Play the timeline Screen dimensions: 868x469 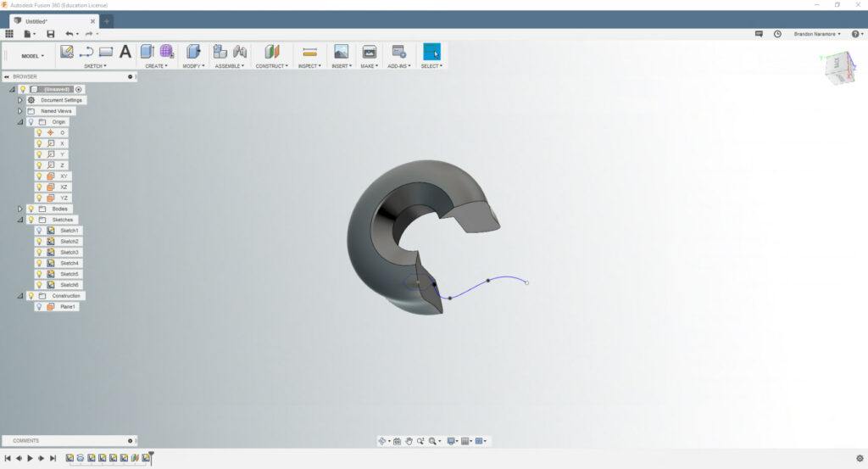point(30,458)
